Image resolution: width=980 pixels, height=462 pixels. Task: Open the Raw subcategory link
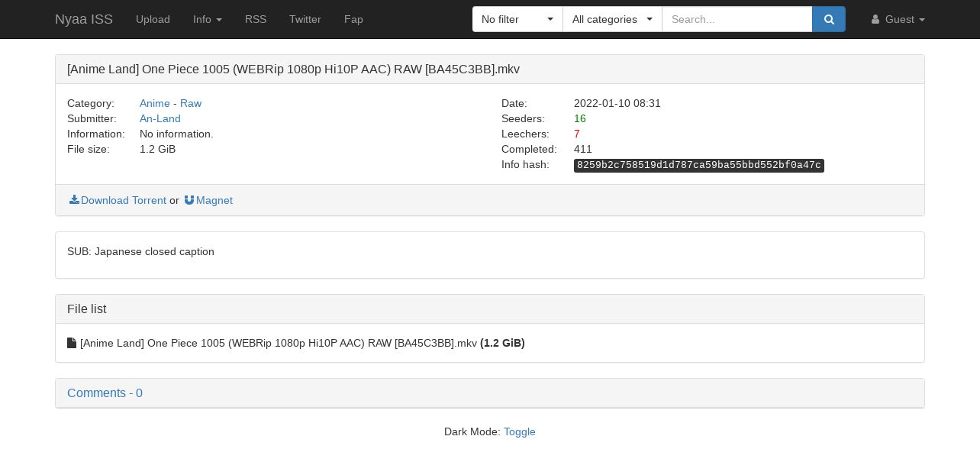191,103
